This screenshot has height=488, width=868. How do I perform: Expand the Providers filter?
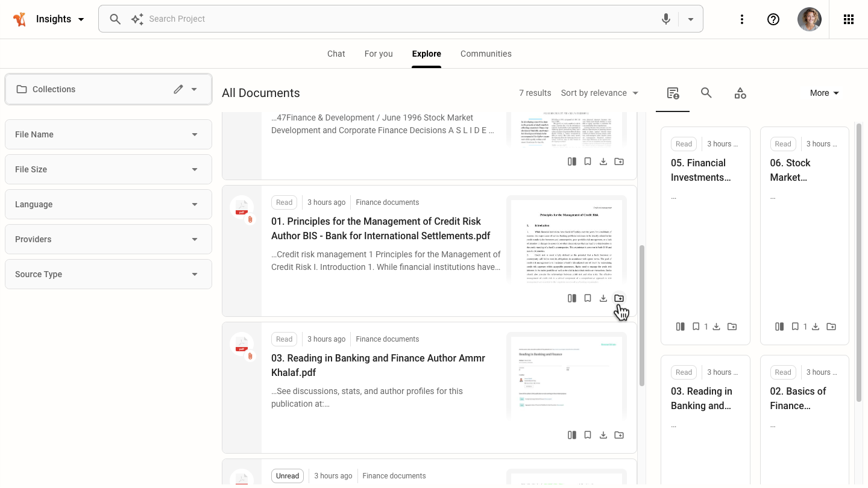pyautogui.click(x=108, y=239)
